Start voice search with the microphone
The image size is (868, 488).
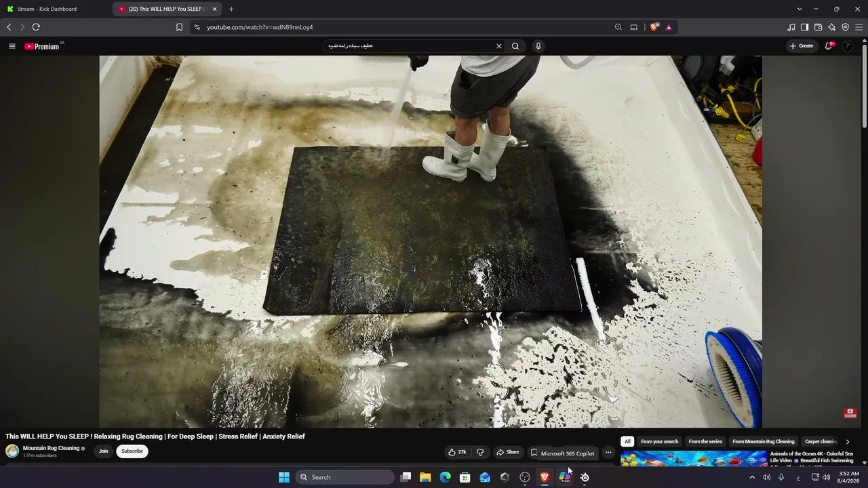pos(538,46)
